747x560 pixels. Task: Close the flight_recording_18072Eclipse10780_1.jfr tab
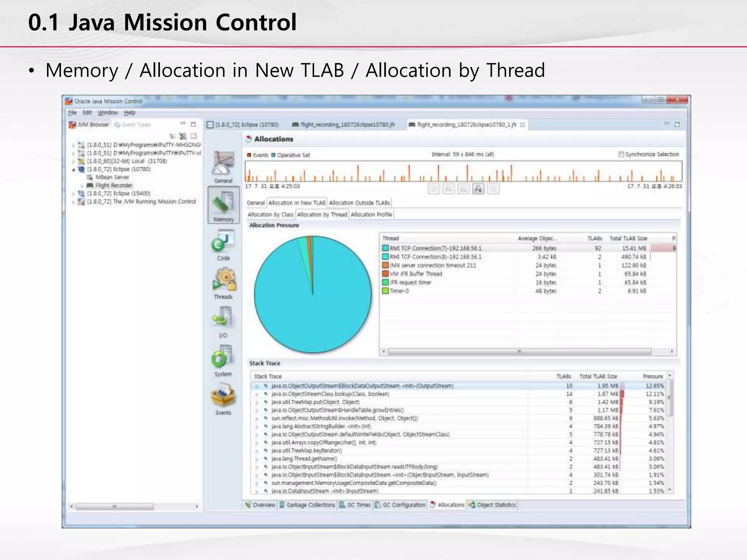[523, 125]
